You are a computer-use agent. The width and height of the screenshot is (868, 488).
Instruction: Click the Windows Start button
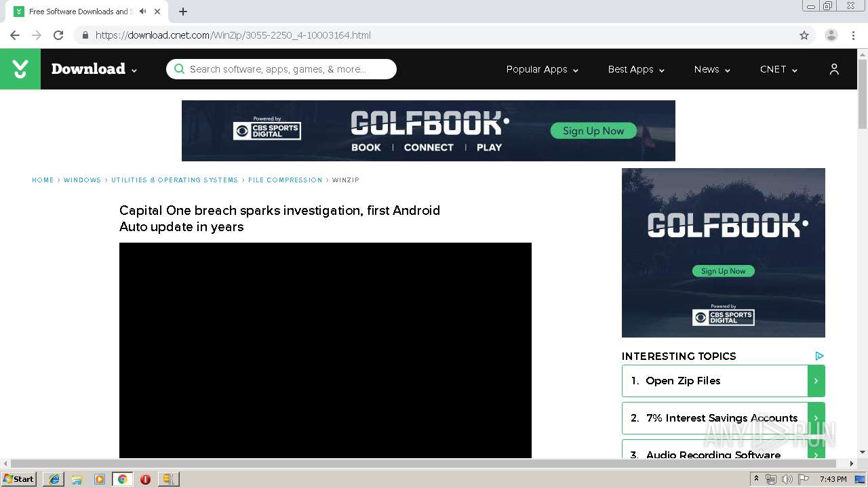[x=18, y=479]
